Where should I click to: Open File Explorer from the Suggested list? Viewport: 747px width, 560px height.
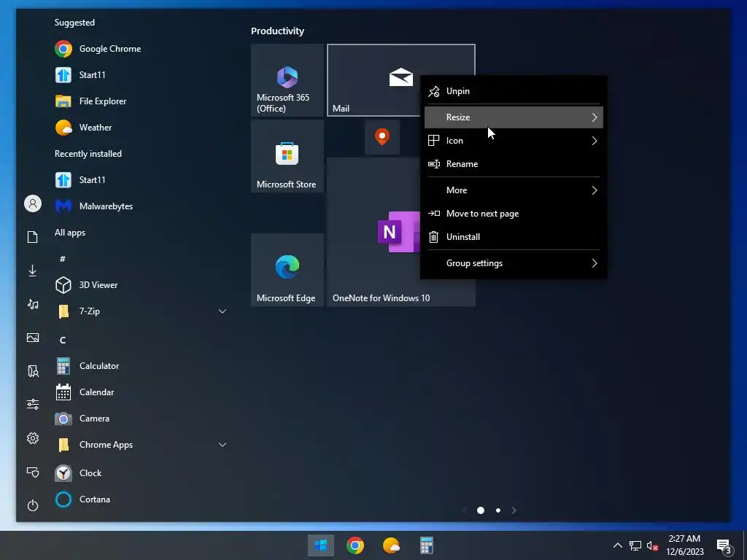90,101
